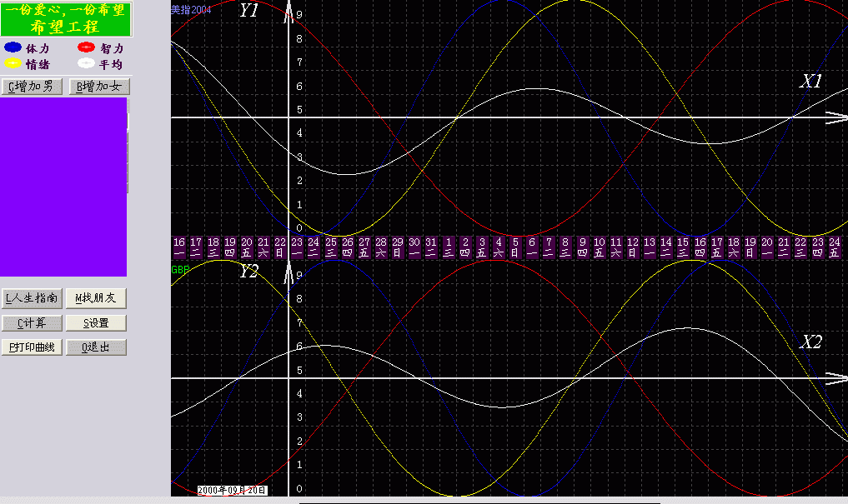Image resolution: width=848 pixels, height=504 pixels.
Task: Select day 31 on the date strip
Action: coord(431,247)
